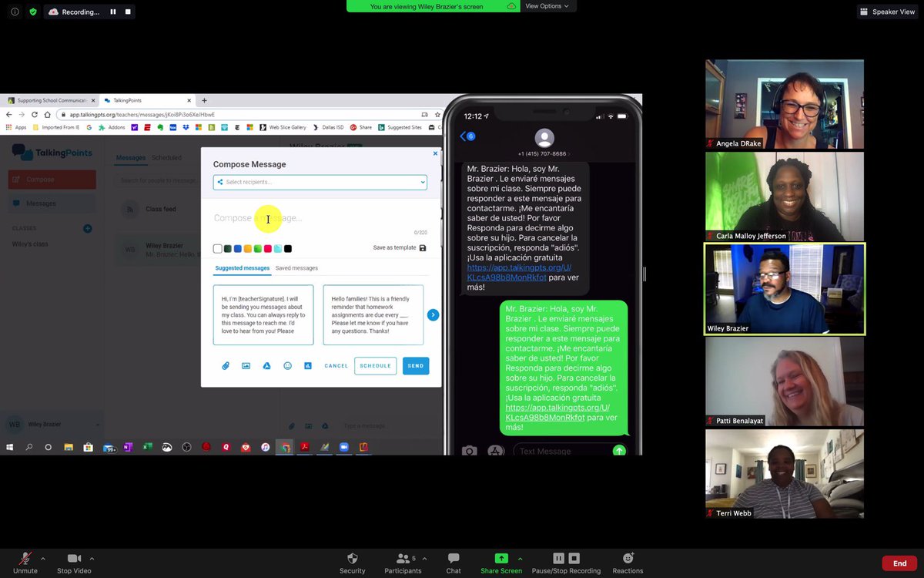The image size is (924, 578).
Task: Open the Web Slice Gallery bookmark
Action: point(283,127)
